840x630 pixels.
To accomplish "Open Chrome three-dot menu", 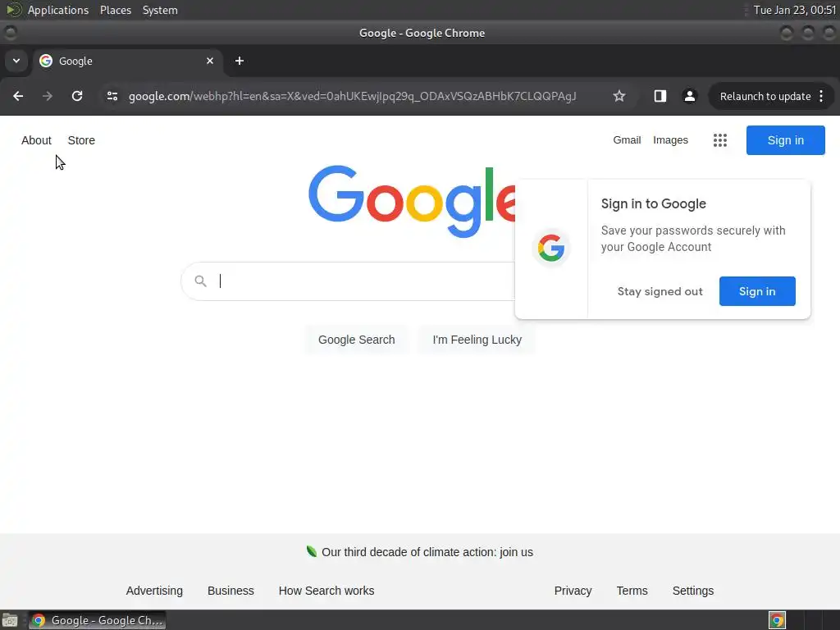I will tap(821, 96).
